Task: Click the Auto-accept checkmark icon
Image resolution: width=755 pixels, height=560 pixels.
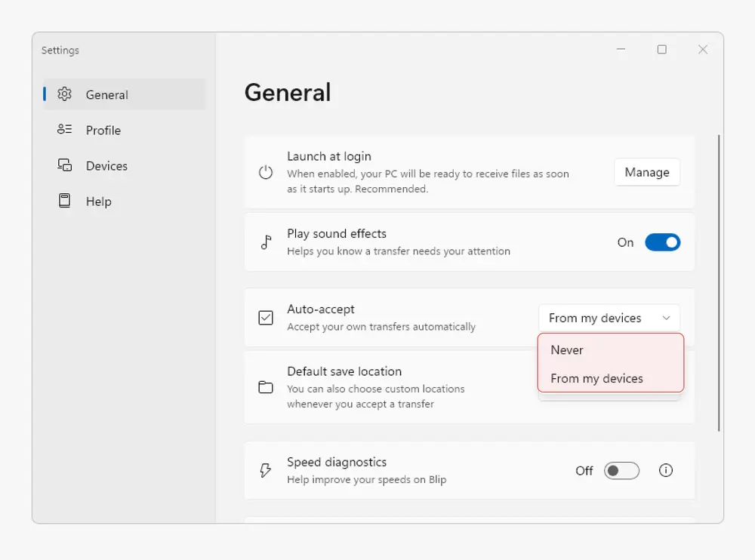Action: click(x=266, y=318)
